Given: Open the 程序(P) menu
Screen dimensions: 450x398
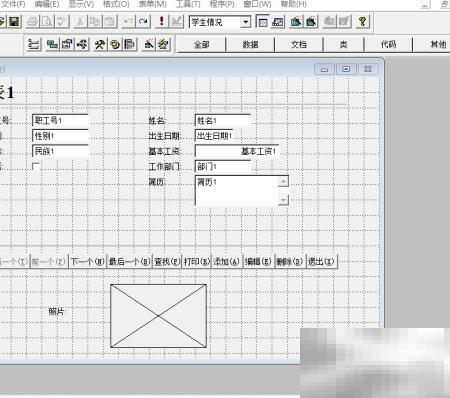Looking at the screenshot, I should (x=222, y=4).
